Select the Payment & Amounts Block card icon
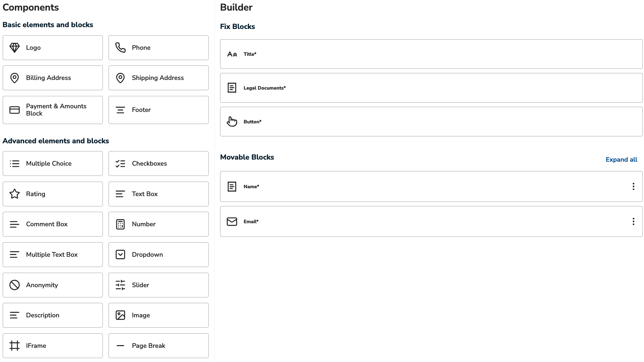644x362 pixels. 14,110
